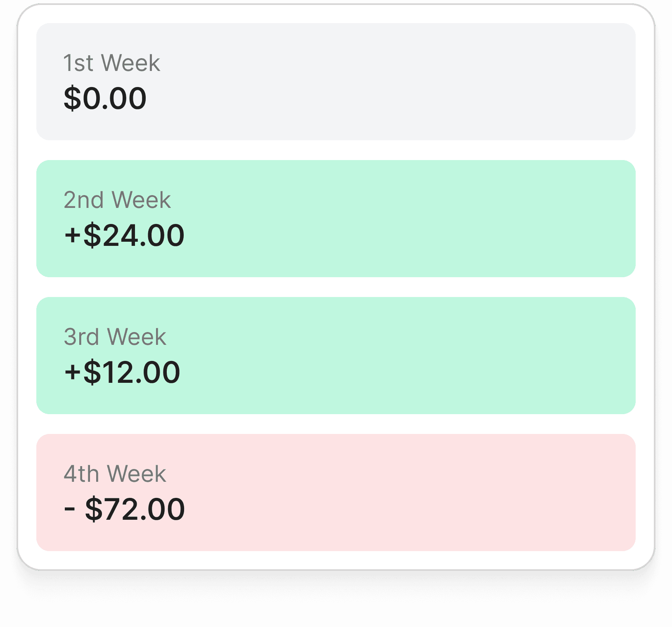Click the "3rd Week" label

click(x=115, y=337)
